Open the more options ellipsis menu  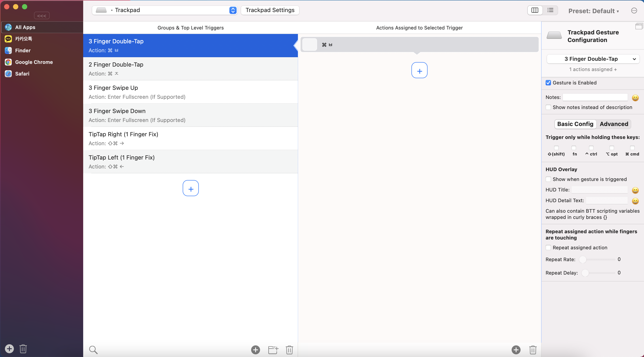pos(634,10)
